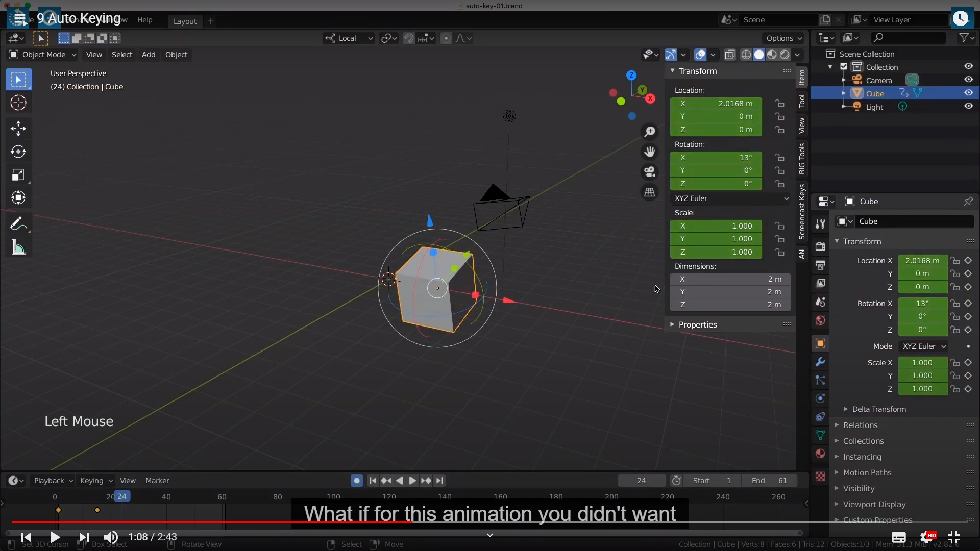Toggle Collection checkbox in outliner

[x=844, y=67]
